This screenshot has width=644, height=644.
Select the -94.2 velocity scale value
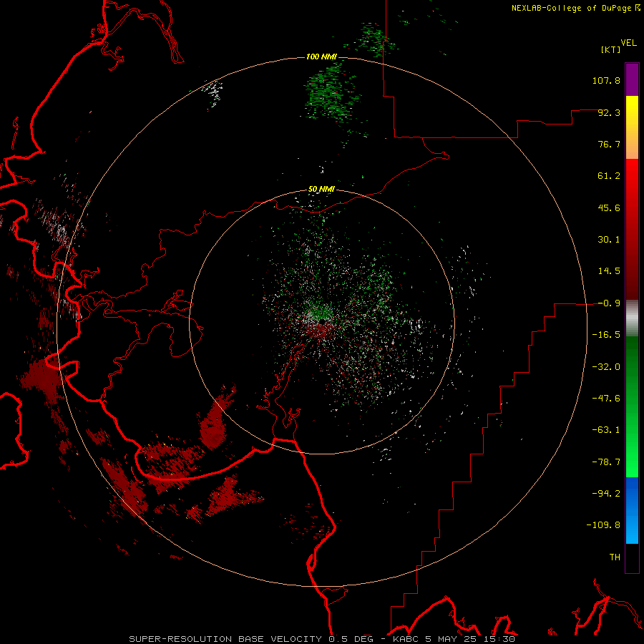[606, 493]
